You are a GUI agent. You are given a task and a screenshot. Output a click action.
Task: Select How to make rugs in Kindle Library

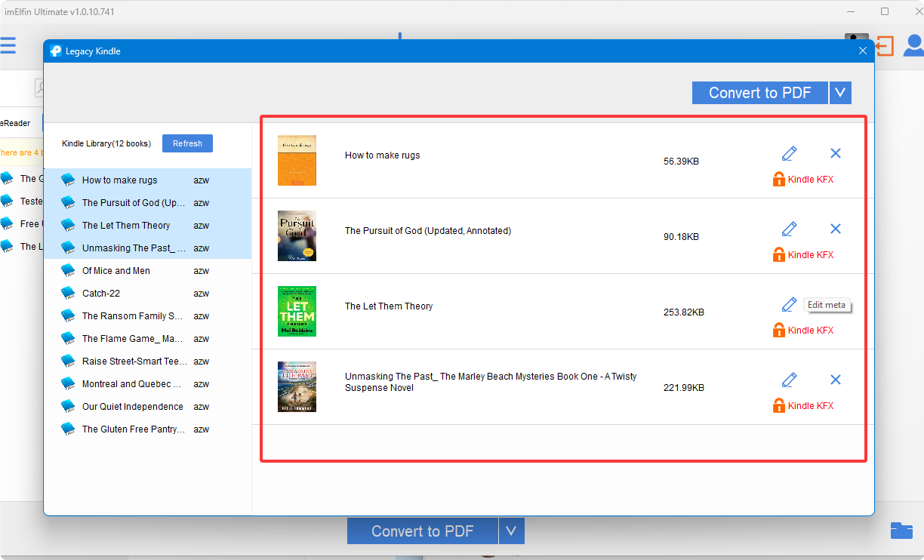point(148,180)
